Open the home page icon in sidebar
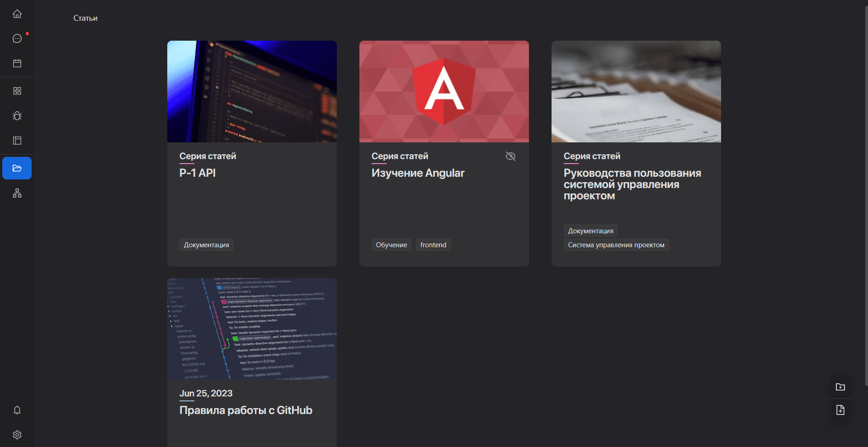This screenshot has width=868, height=447. [x=17, y=14]
